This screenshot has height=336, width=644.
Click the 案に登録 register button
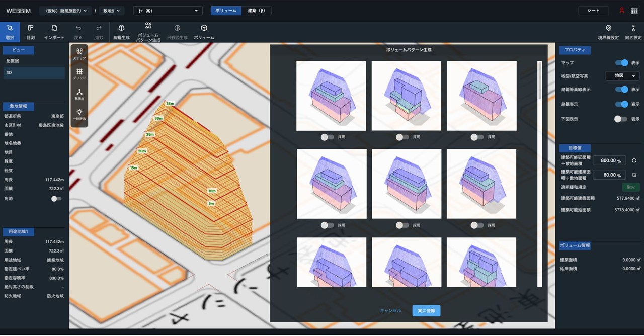[426, 311]
